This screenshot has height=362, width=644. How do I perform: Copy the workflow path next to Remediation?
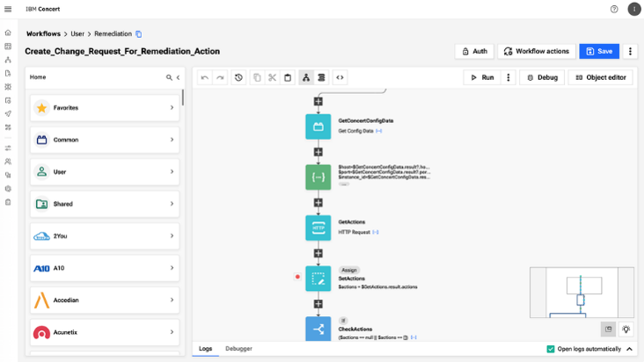pyautogui.click(x=138, y=33)
